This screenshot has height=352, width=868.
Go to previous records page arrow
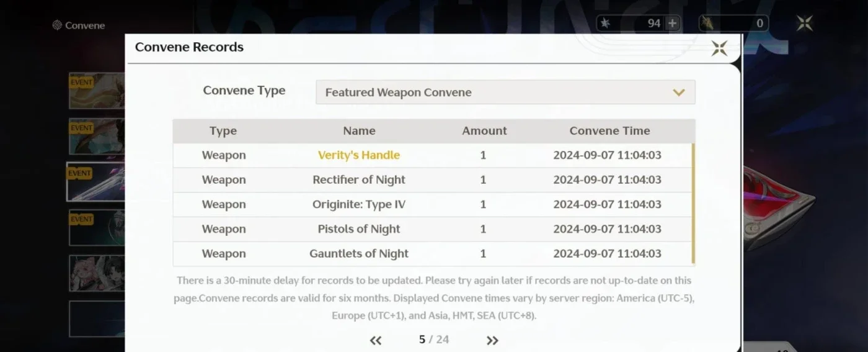(x=376, y=340)
